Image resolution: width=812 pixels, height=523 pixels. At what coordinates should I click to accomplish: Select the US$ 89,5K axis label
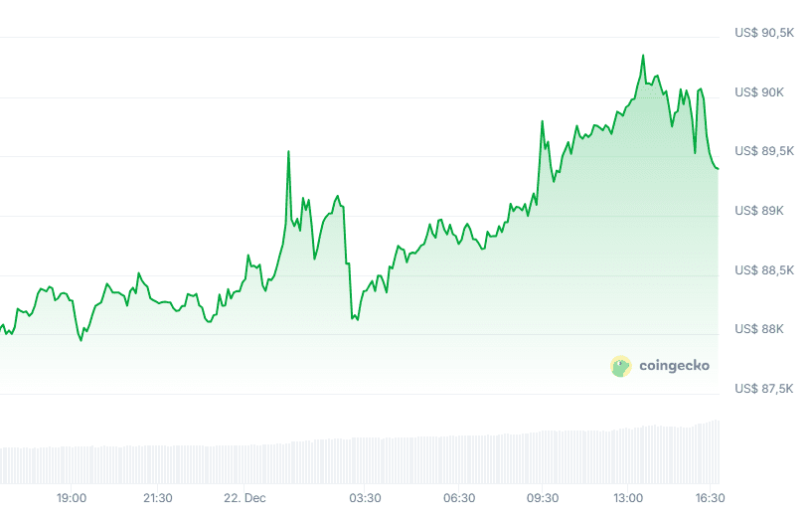click(764, 151)
